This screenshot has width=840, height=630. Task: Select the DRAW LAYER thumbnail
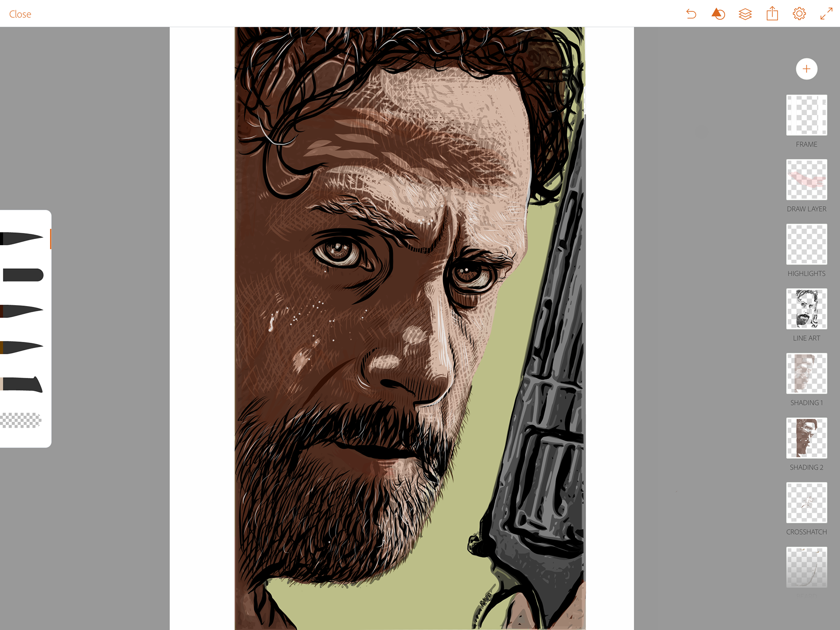(x=806, y=179)
